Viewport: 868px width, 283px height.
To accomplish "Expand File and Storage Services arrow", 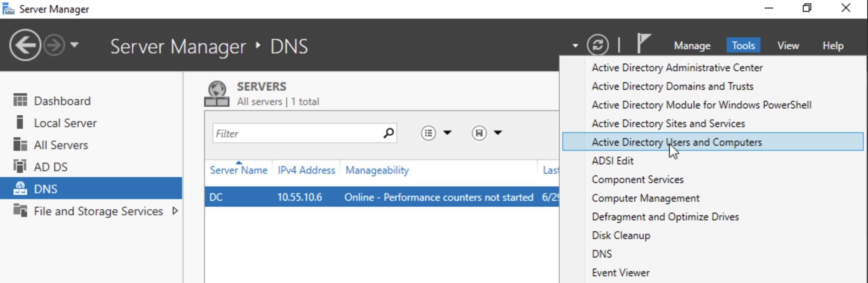I will (x=175, y=211).
